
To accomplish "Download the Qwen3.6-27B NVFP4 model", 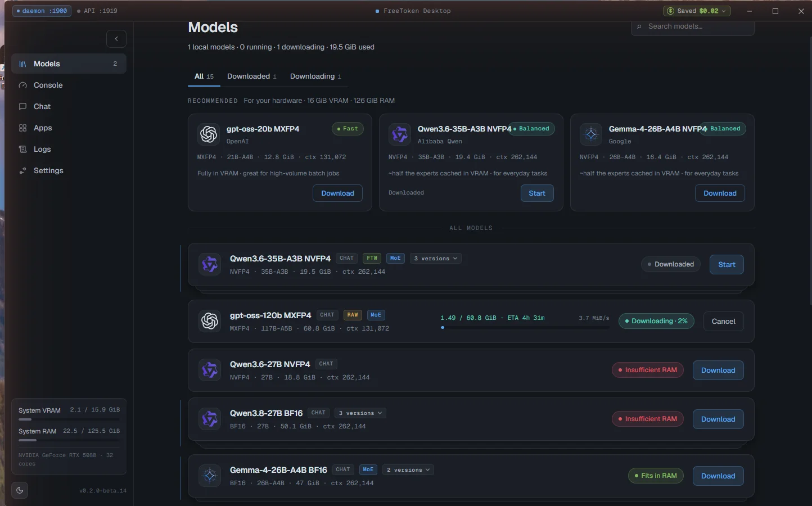I will click(x=718, y=371).
